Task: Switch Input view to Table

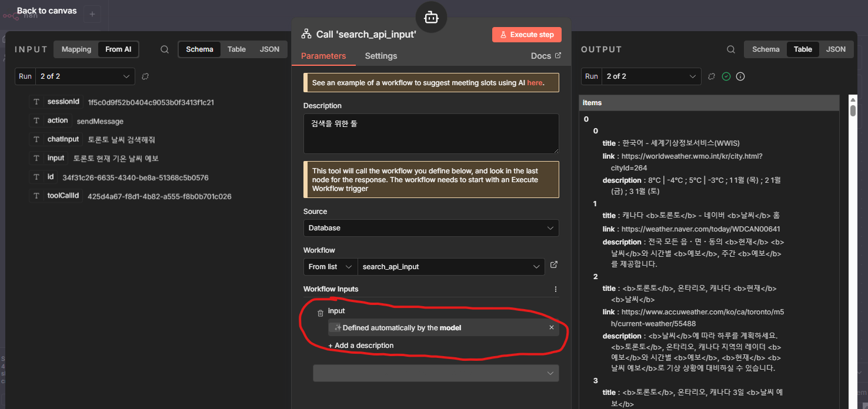Action: 236,49
